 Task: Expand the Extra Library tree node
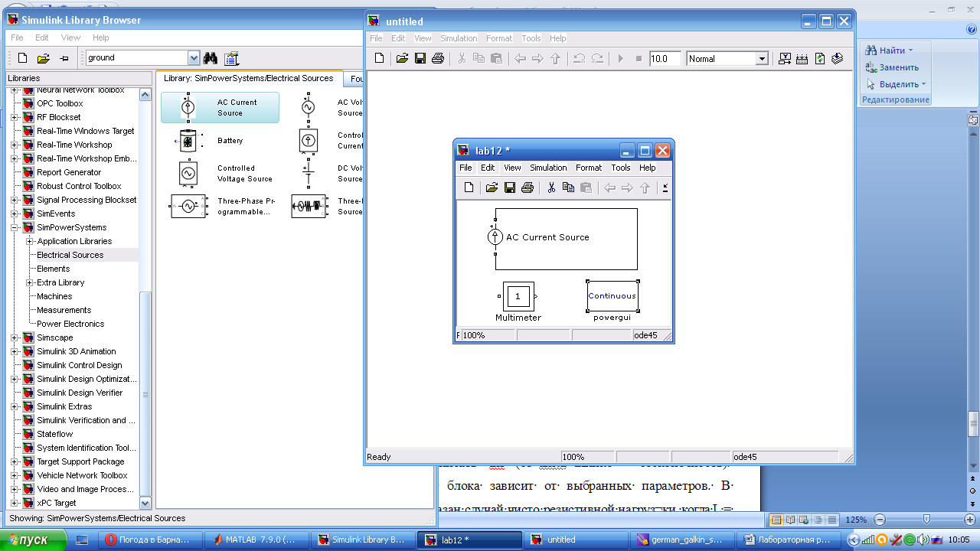(x=29, y=282)
